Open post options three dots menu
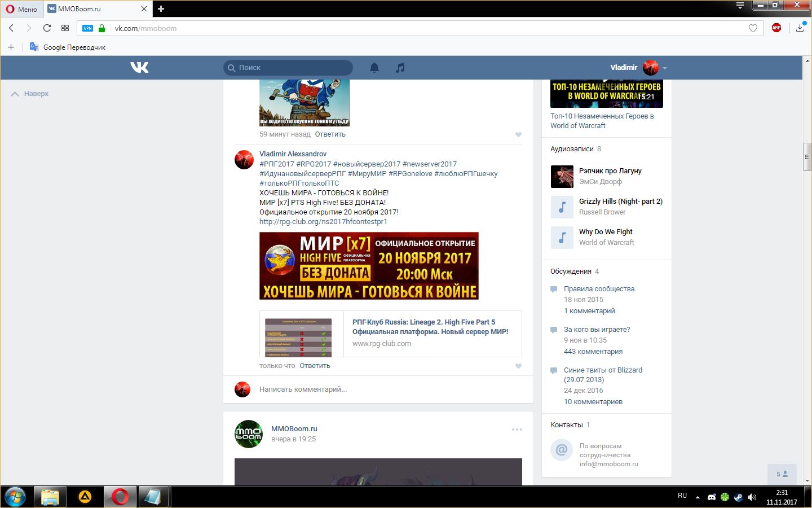812x508 pixels. [x=517, y=430]
